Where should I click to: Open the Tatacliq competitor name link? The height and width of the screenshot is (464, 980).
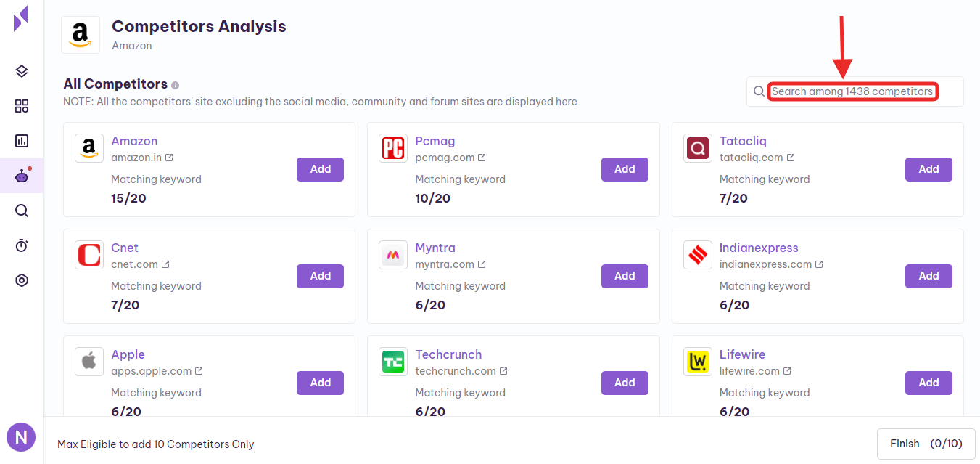742,141
